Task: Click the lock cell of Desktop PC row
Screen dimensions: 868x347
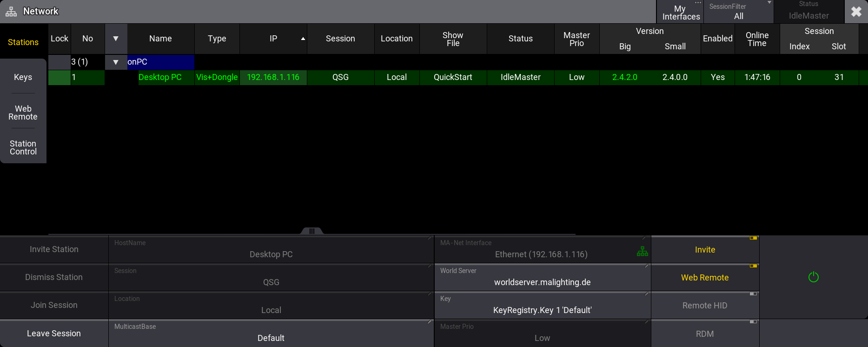Action: pyautogui.click(x=60, y=77)
